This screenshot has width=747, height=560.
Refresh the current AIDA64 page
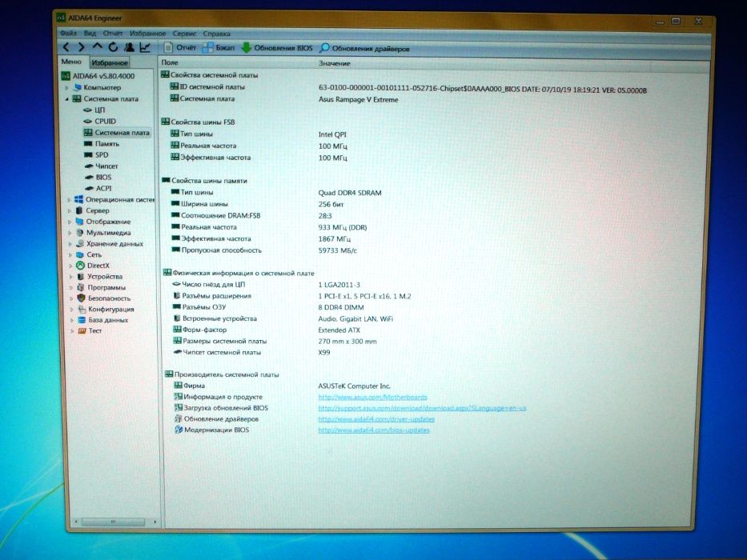(113, 47)
